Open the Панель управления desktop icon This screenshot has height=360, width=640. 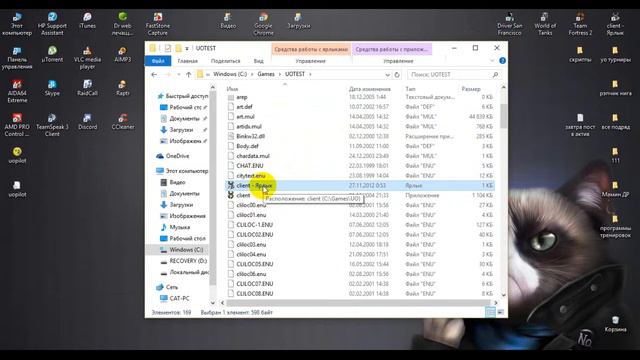pos(17,58)
